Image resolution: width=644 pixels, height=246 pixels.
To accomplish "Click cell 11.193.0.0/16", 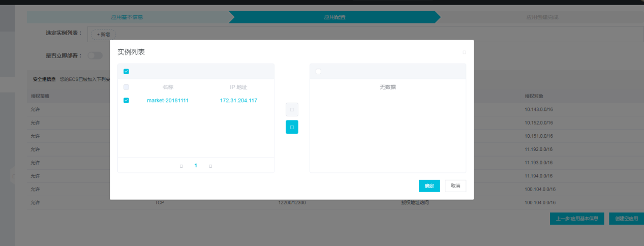I will coord(540,163).
